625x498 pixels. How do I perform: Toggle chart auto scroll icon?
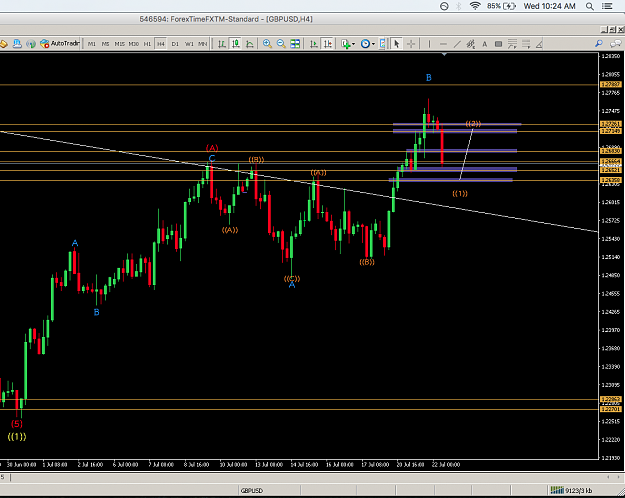(x=314, y=44)
